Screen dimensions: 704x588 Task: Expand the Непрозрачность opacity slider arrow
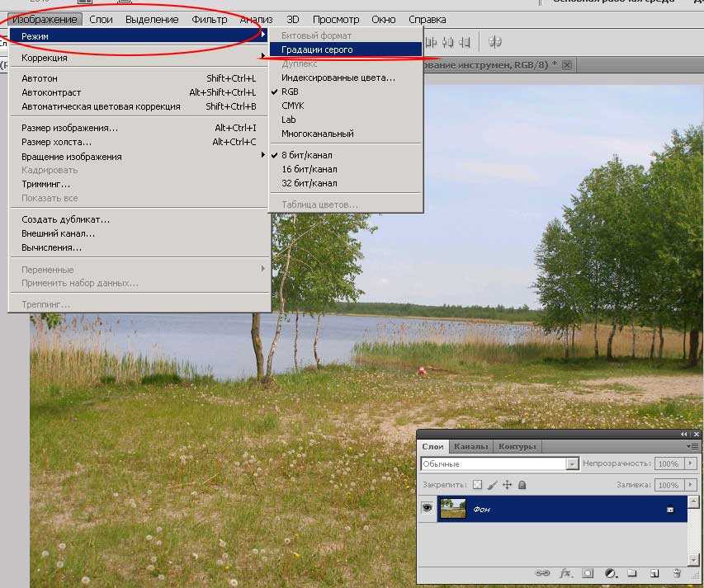(x=691, y=464)
